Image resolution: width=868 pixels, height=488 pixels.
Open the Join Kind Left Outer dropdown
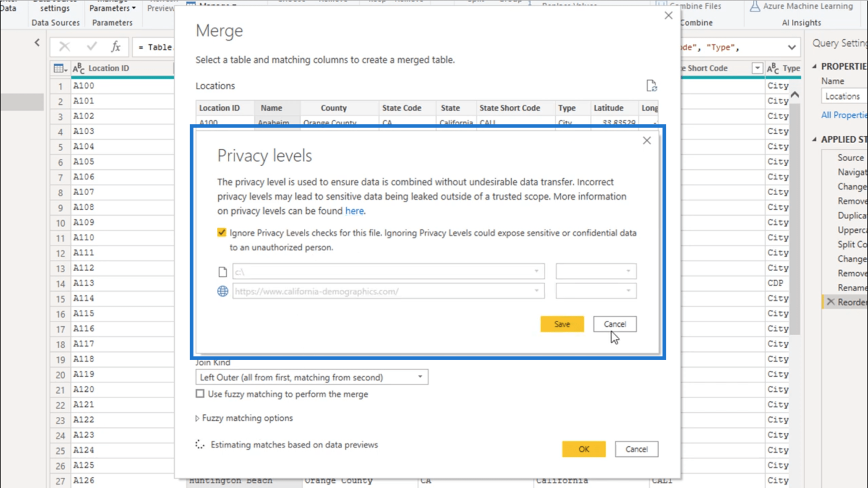pos(312,377)
